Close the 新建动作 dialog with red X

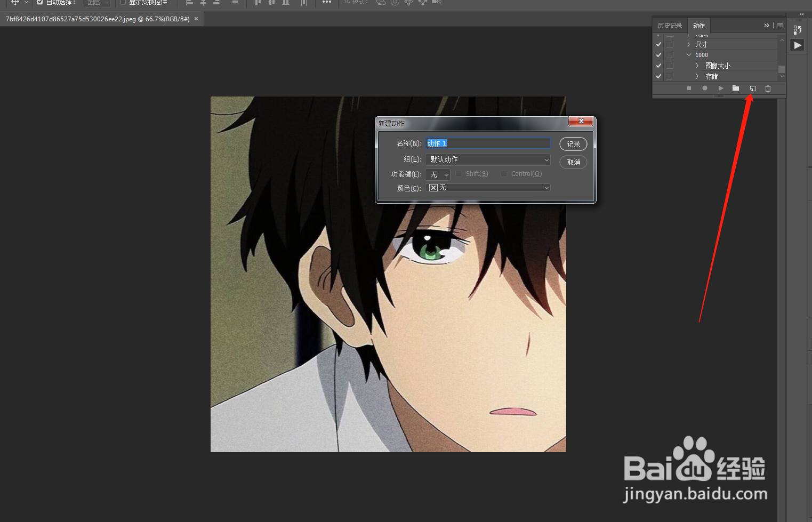[x=581, y=121]
